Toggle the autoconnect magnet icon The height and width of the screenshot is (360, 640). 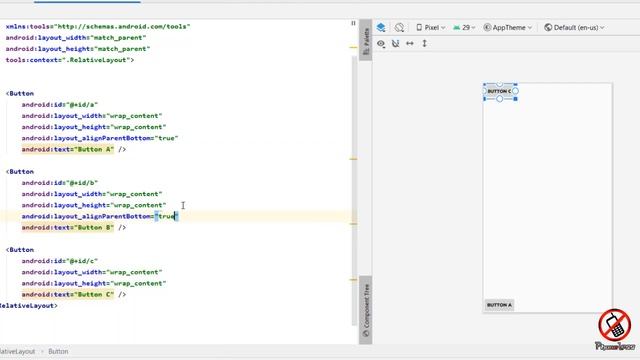(x=396, y=43)
